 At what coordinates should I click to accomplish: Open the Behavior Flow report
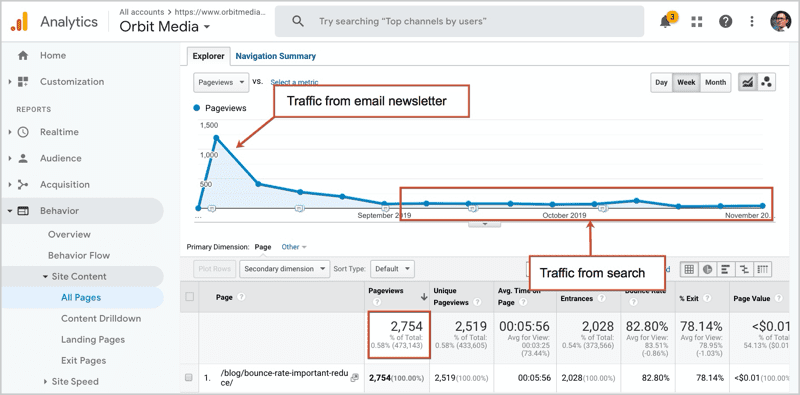(79, 255)
